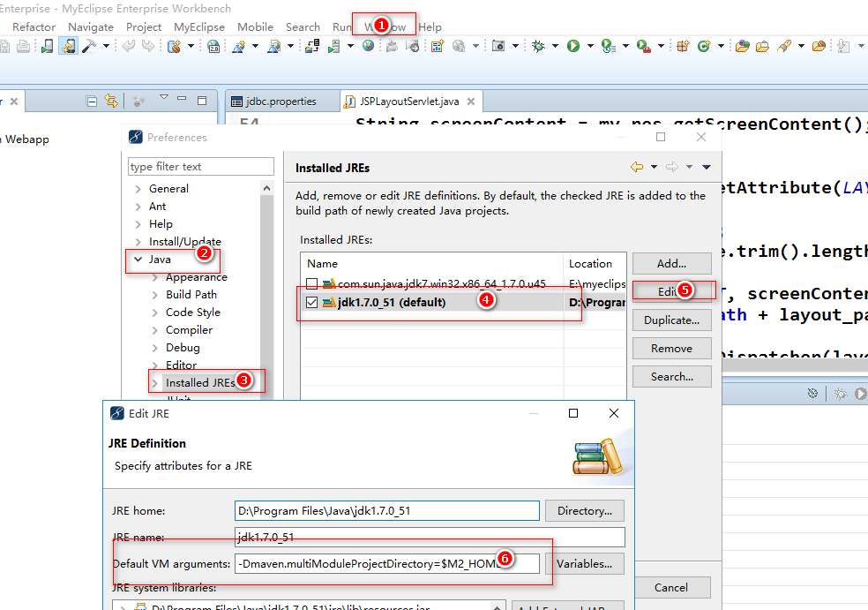Click the globe 2.0 web icon
The image size is (868, 610).
pos(213,46)
